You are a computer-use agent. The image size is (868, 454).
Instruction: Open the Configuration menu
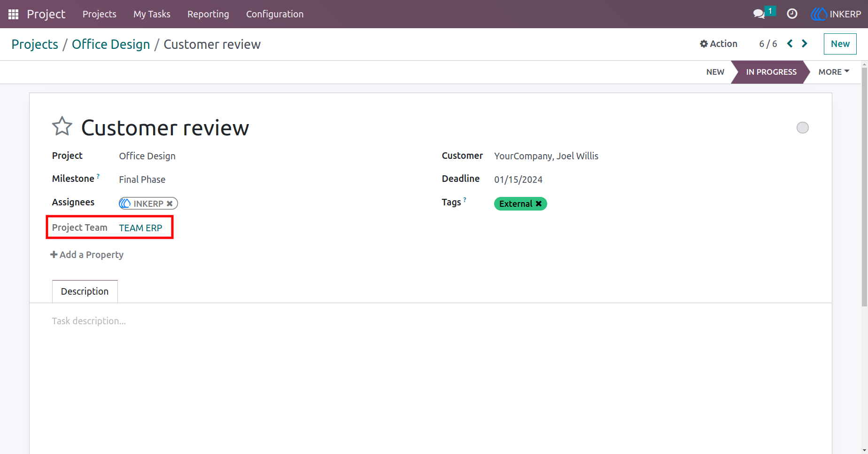tap(275, 14)
